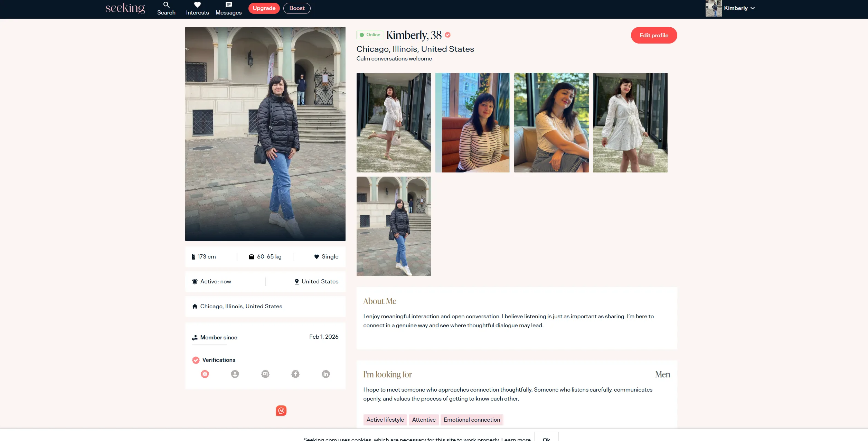Select the Emotional connection tag
The height and width of the screenshot is (441, 868).
point(472,420)
